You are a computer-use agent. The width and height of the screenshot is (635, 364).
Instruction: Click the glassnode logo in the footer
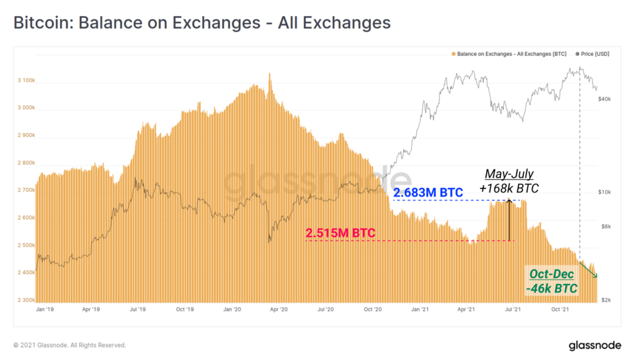(x=591, y=345)
